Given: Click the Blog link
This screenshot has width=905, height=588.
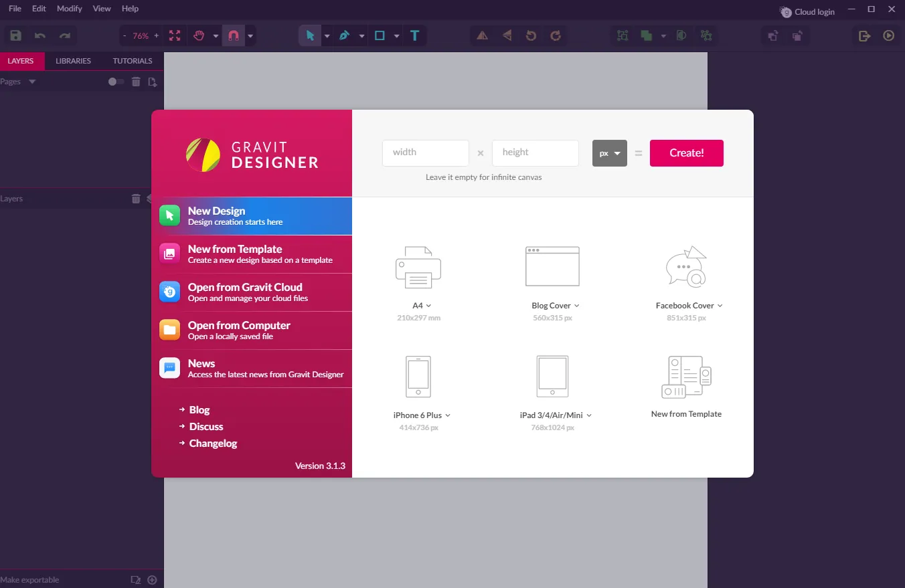Looking at the screenshot, I should [199, 410].
